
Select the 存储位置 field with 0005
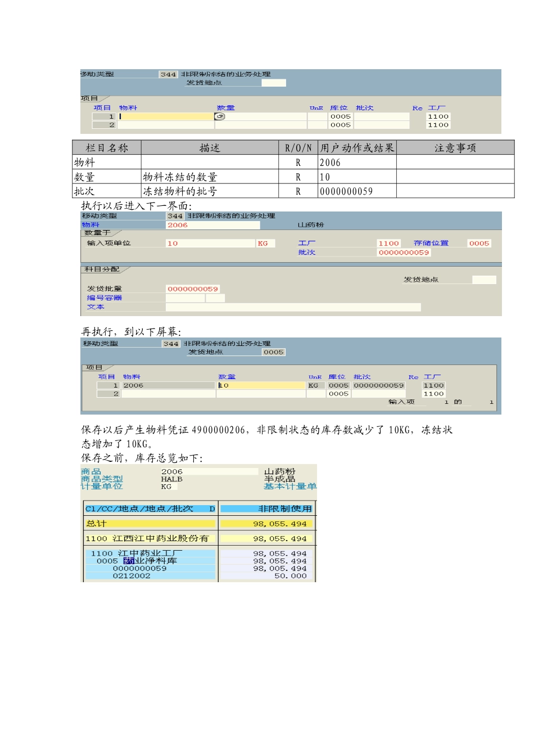(x=479, y=244)
